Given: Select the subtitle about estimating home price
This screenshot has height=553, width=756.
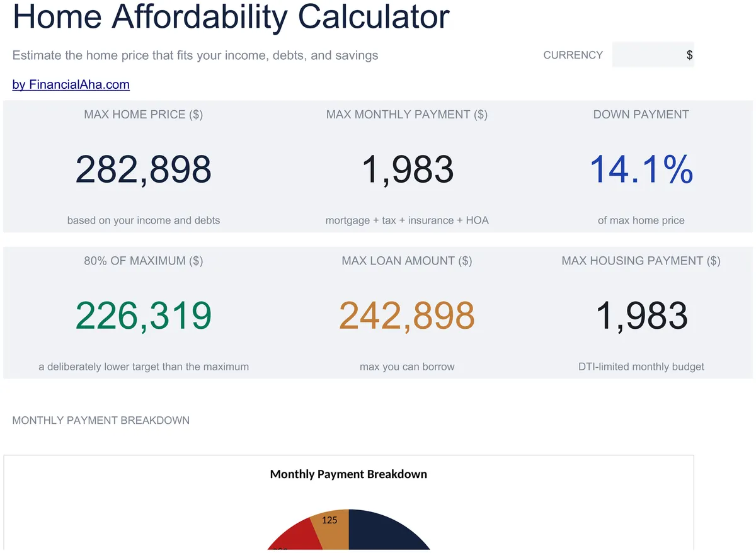Looking at the screenshot, I should point(195,55).
